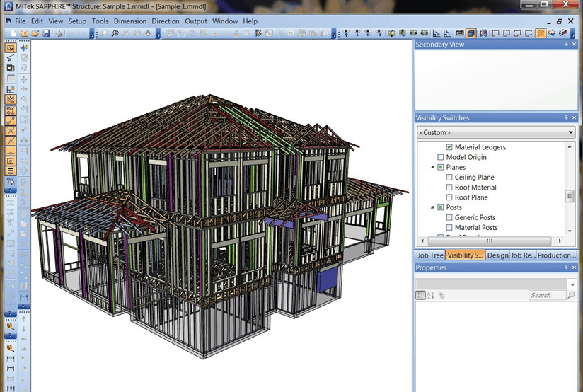Image resolution: width=583 pixels, height=392 pixels.
Task: Open the Help menu
Action: click(250, 21)
